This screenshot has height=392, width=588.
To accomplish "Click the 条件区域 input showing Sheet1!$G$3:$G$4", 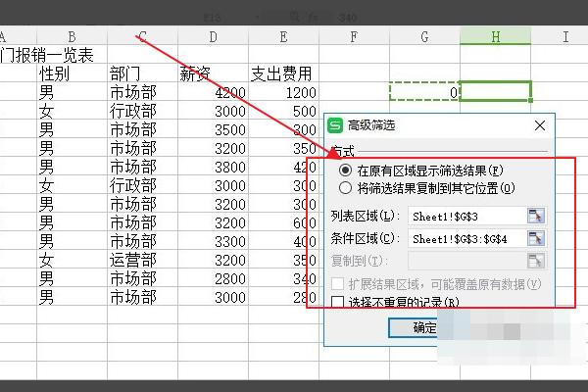I will point(466,239).
